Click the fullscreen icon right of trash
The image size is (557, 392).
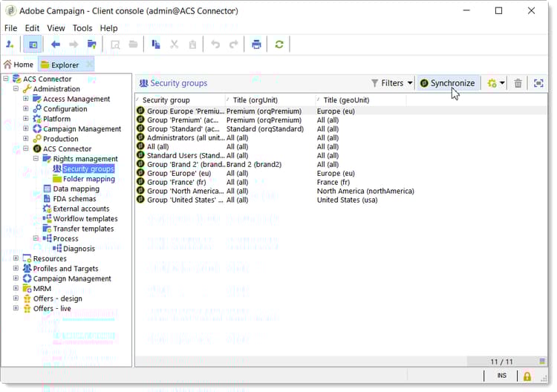click(538, 83)
